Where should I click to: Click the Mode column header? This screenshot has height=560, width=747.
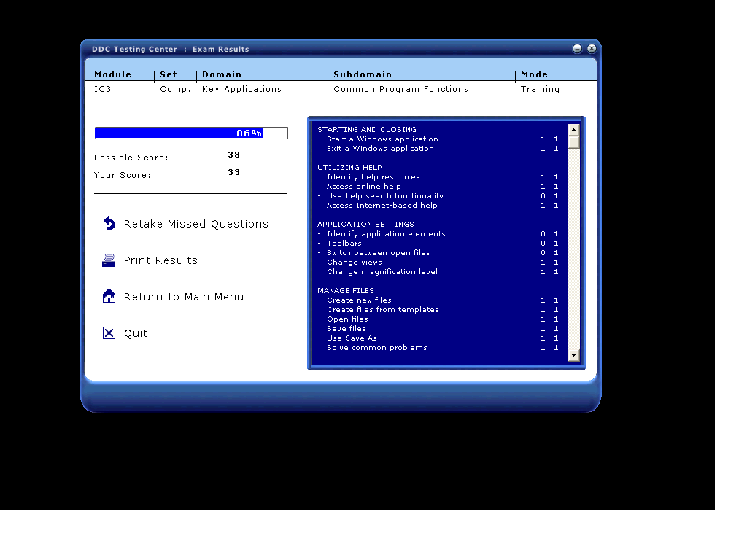coord(534,74)
